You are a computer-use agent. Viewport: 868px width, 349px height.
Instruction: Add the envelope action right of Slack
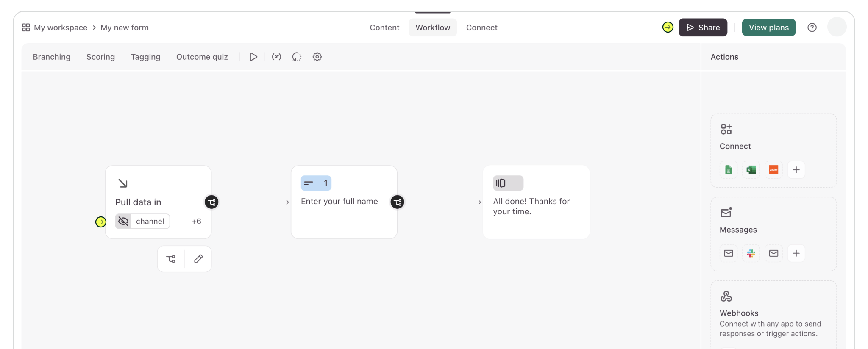[x=773, y=253]
